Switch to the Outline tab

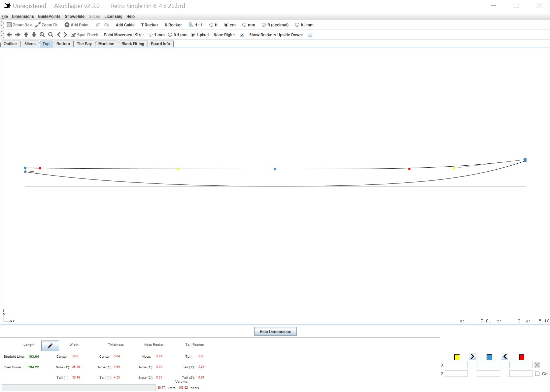coord(10,44)
